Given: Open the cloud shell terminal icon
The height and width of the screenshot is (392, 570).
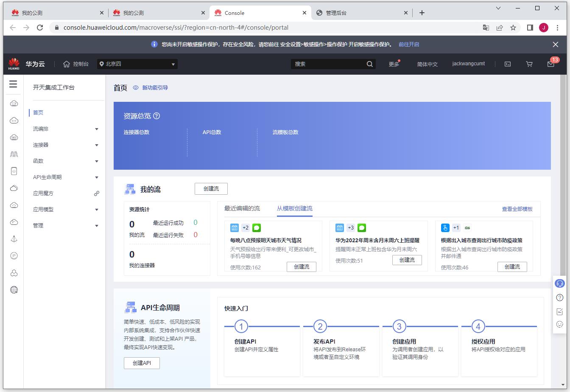Looking at the screenshot, I should pyautogui.click(x=507, y=64).
